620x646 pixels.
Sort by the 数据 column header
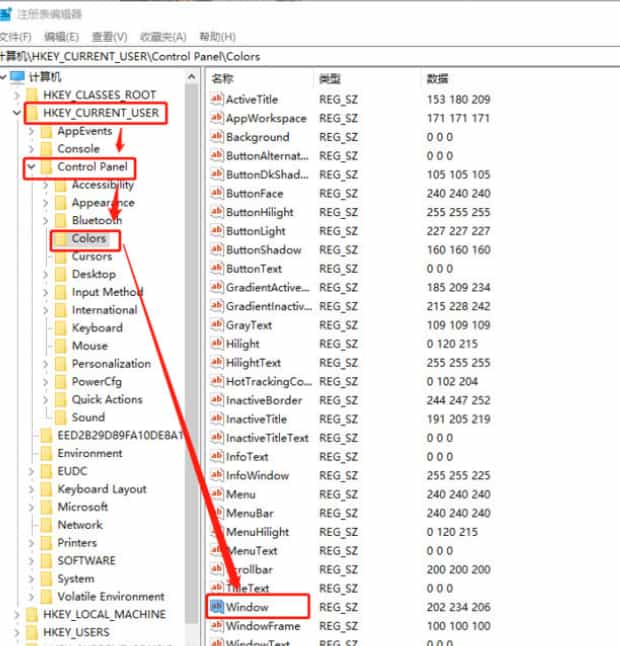pos(438,78)
